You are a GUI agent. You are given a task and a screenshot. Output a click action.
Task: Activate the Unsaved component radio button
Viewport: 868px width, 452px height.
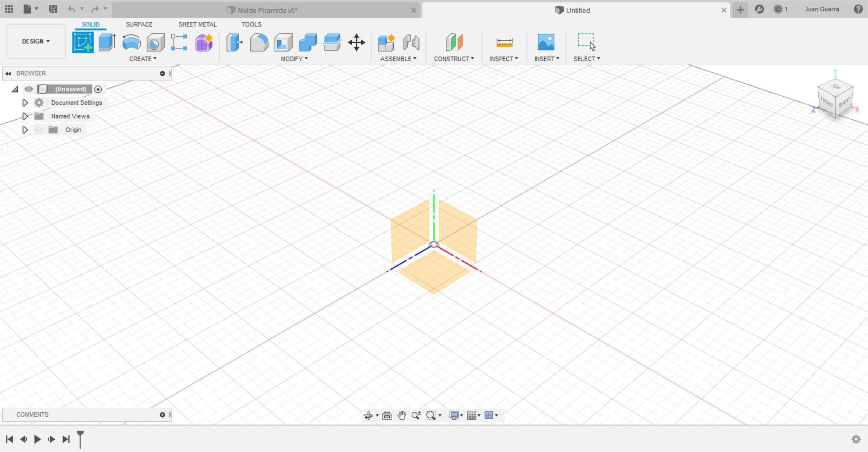tap(98, 89)
